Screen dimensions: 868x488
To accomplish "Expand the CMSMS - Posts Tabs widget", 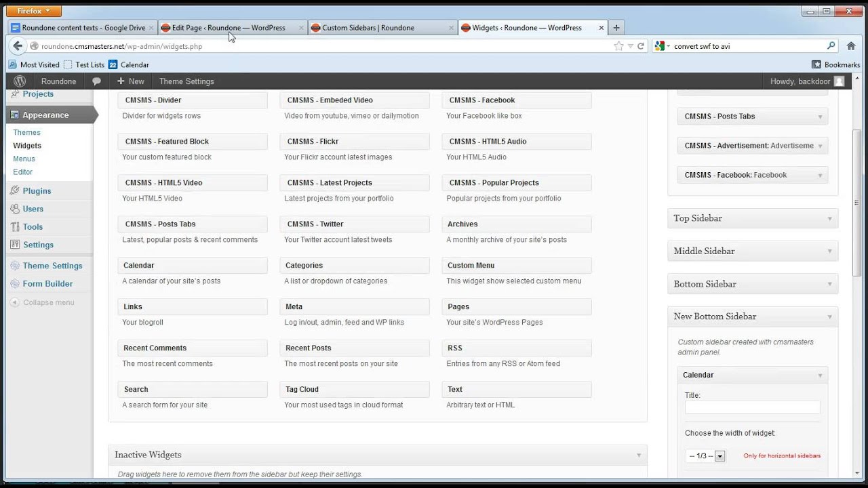I will 820,117.
